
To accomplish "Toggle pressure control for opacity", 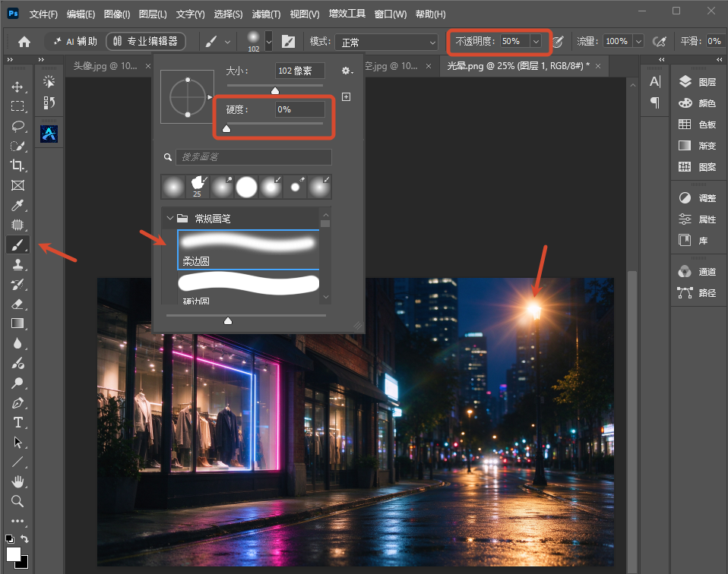I will 558,42.
